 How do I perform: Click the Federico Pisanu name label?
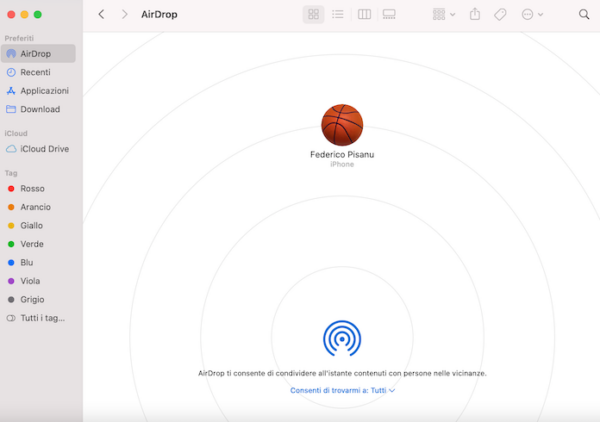342,155
